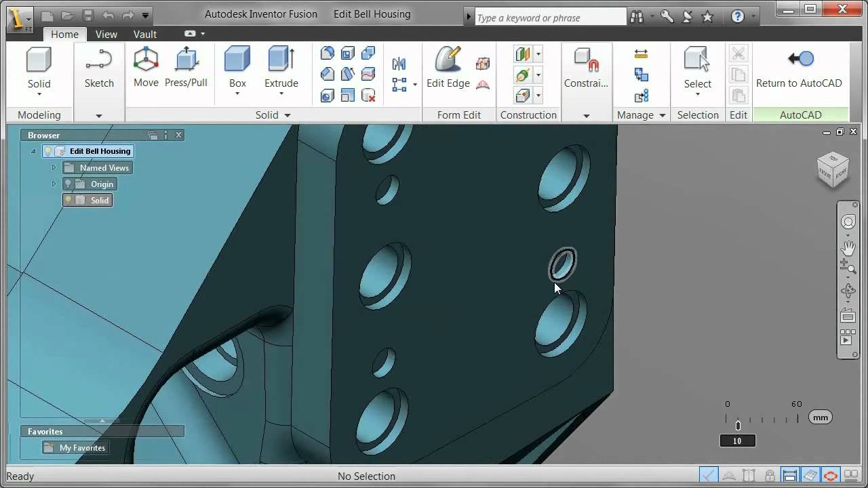Click the scale ruler slider handle

click(738, 426)
